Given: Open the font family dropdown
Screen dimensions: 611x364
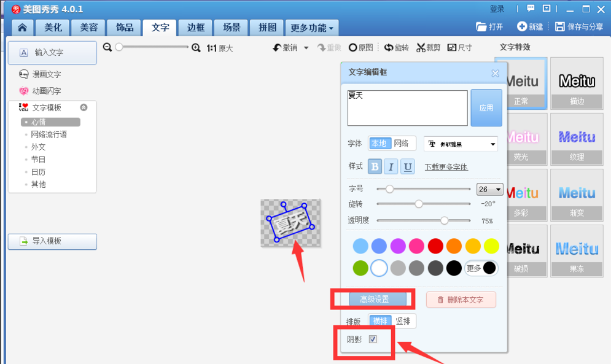Looking at the screenshot, I should (461, 144).
